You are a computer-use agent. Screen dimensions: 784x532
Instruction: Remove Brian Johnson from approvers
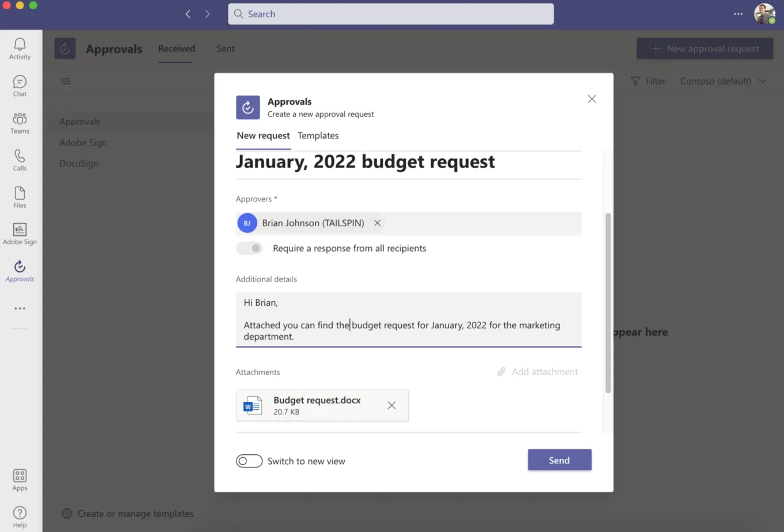pyautogui.click(x=377, y=223)
